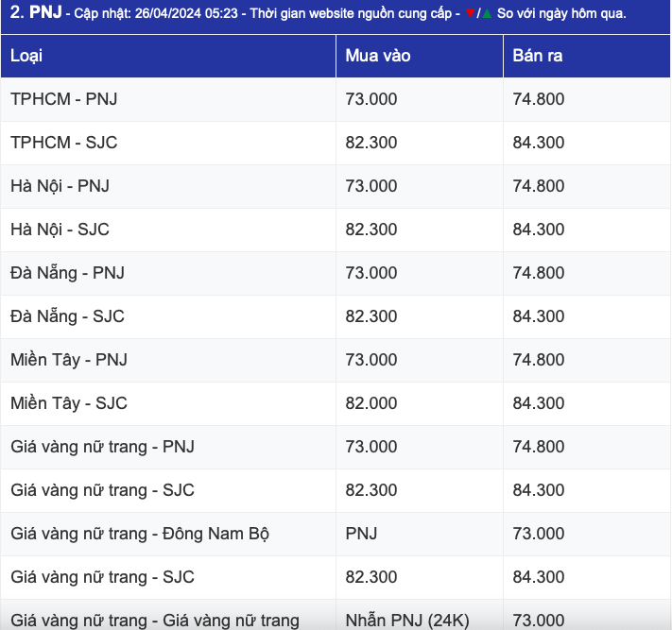Click the red down arrow icon

tap(470, 13)
